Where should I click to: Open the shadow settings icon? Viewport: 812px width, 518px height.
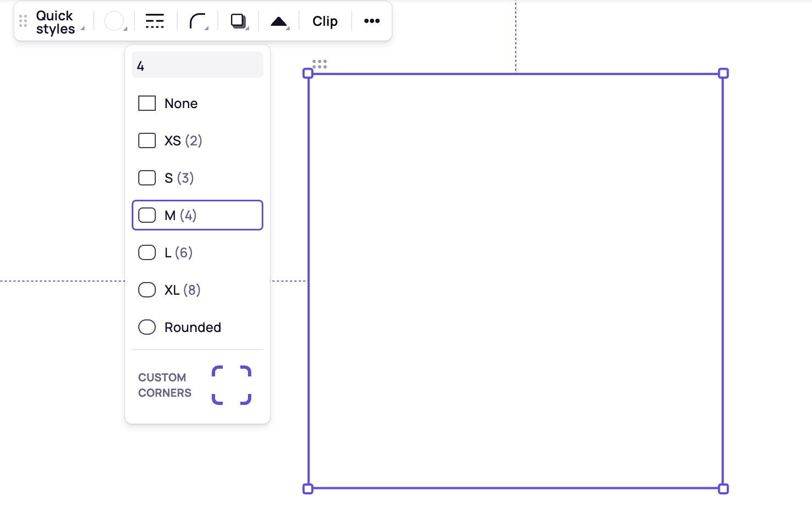click(x=239, y=21)
